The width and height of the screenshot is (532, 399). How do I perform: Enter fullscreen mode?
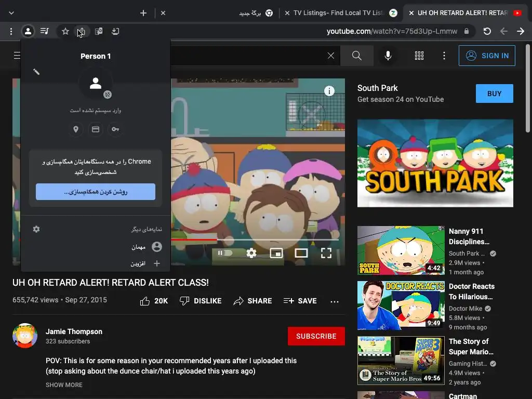click(326, 253)
